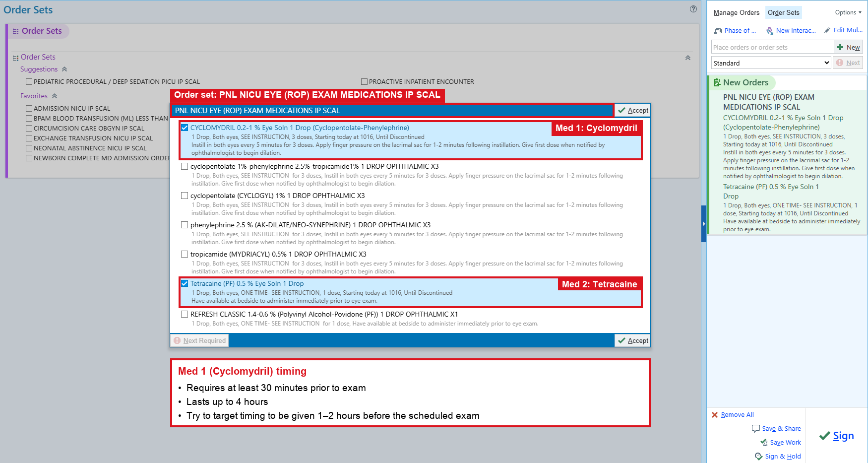Check tropicamide (MYDRIACYL) 0.5% checkbox

click(185, 254)
